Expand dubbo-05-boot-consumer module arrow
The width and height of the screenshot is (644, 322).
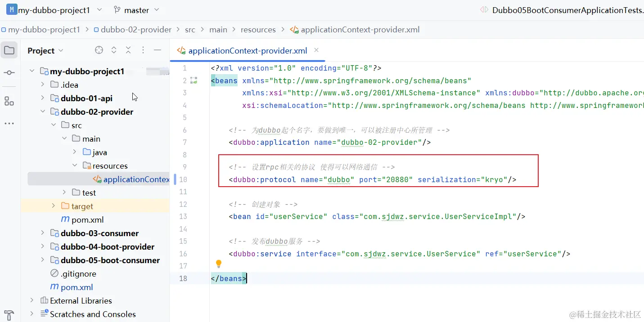tap(43, 260)
